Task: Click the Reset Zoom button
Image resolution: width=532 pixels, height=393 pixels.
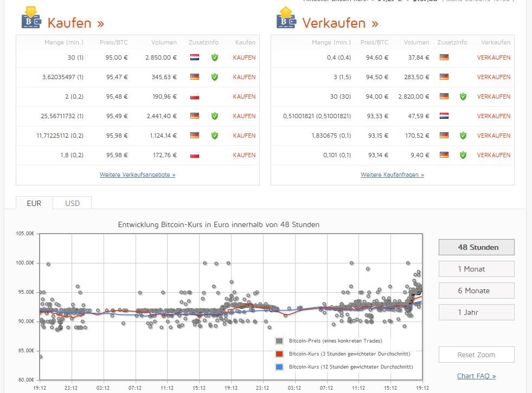Action: 476,355
